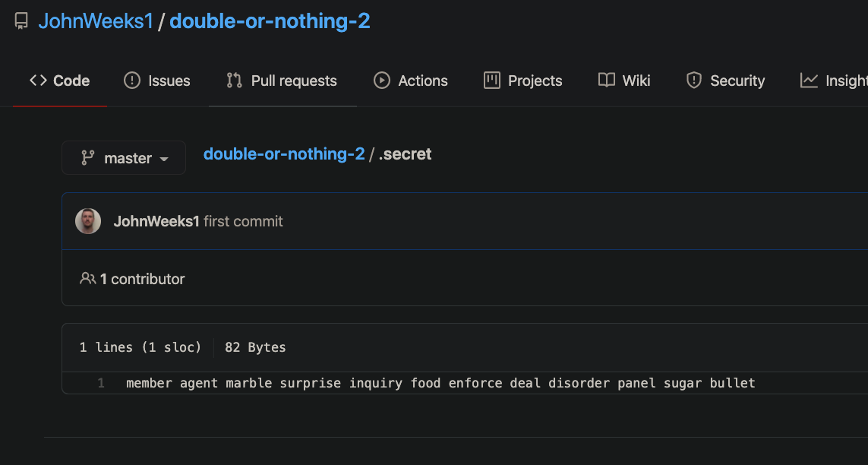Screen dimensions: 868x465
Task: Click the Insights graph icon
Action: pyautogui.click(x=809, y=81)
